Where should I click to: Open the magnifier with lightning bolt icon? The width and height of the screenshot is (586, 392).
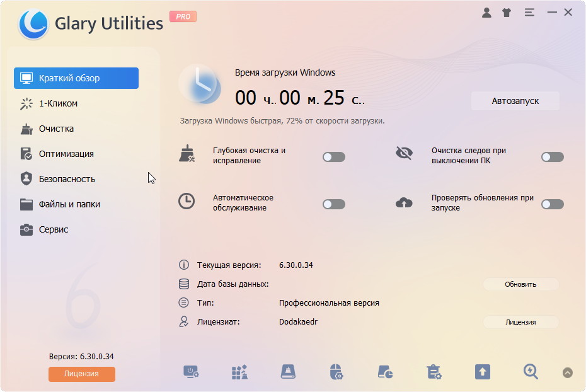pyautogui.click(x=531, y=372)
